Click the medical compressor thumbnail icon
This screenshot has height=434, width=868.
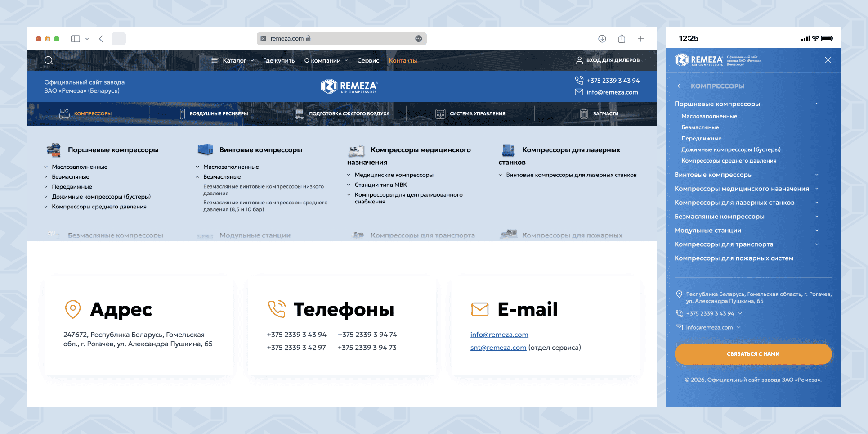357,150
